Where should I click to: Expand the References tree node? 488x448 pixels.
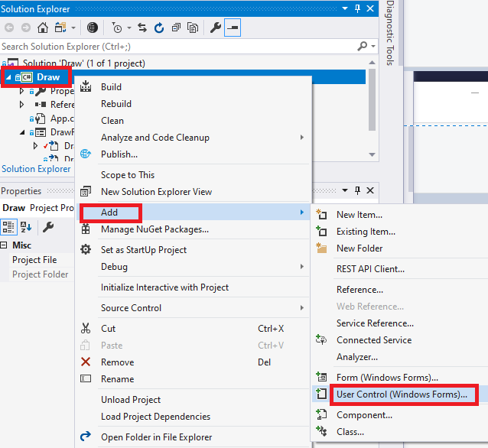coord(22,105)
